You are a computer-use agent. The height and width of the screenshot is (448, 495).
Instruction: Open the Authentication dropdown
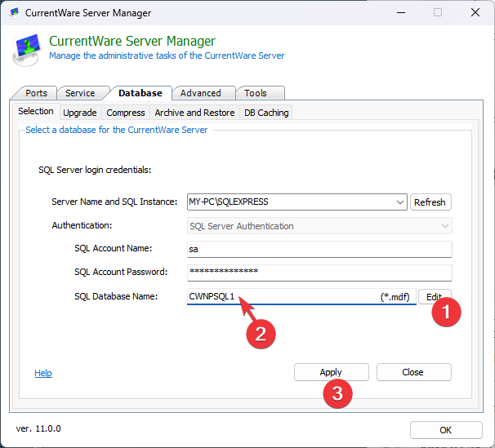[x=319, y=226]
